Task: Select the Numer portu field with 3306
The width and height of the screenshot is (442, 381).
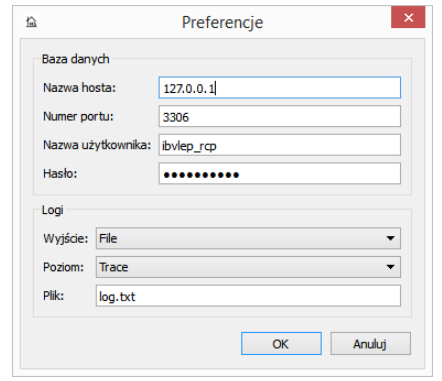Action: [x=280, y=116]
